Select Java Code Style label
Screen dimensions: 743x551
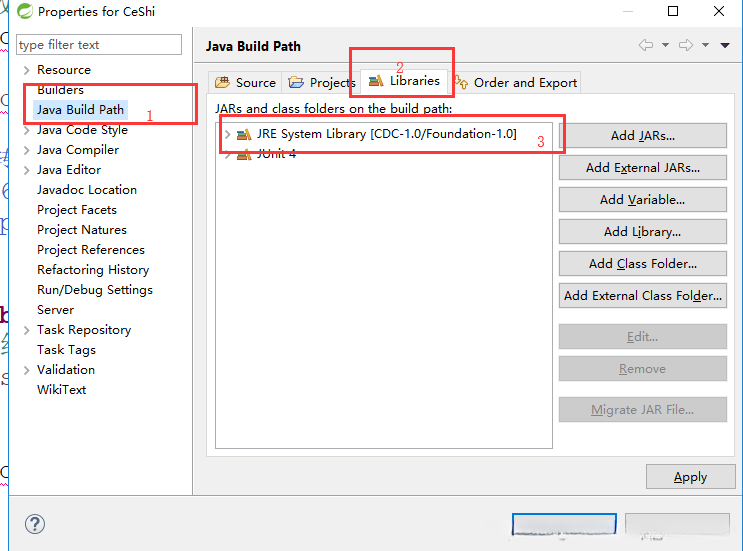click(x=82, y=130)
